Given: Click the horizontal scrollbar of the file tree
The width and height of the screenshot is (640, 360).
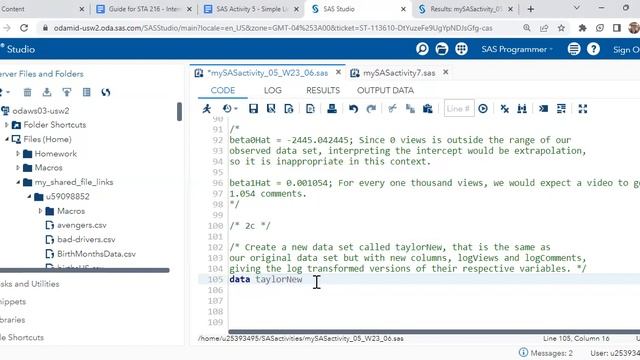Looking at the screenshot, I should click(x=84, y=270).
